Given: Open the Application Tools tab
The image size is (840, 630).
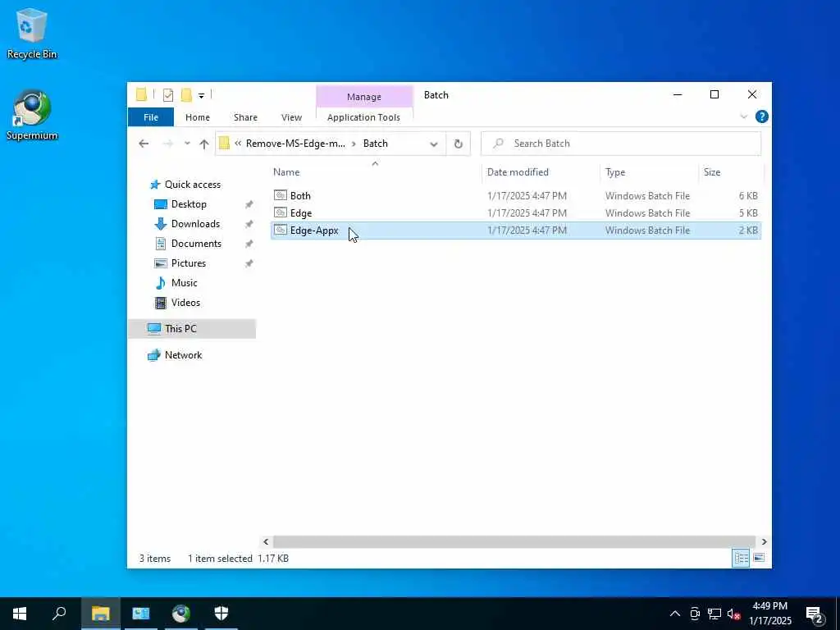Looking at the screenshot, I should [x=363, y=117].
